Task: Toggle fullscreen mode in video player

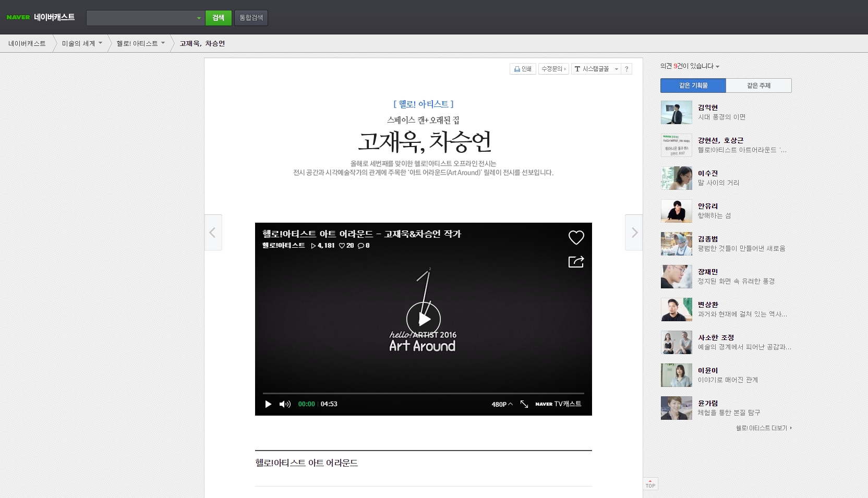Action: pyautogui.click(x=524, y=404)
